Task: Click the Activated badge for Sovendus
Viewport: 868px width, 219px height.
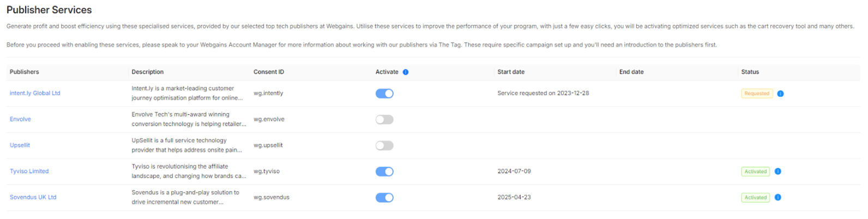Action: (755, 198)
